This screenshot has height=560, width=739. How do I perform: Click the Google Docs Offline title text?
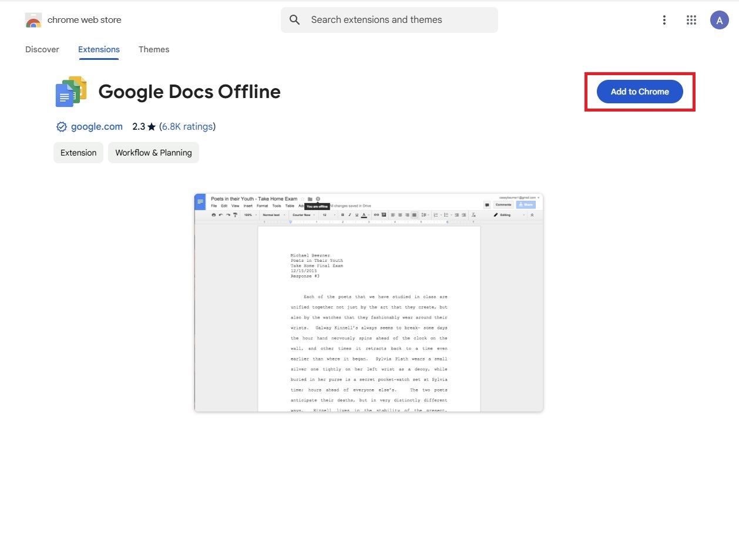(189, 92)
